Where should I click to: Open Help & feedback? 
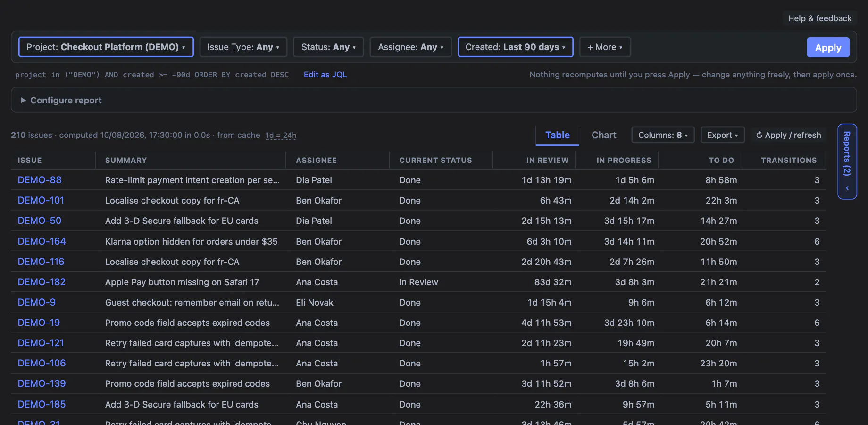tap(819, 18)
